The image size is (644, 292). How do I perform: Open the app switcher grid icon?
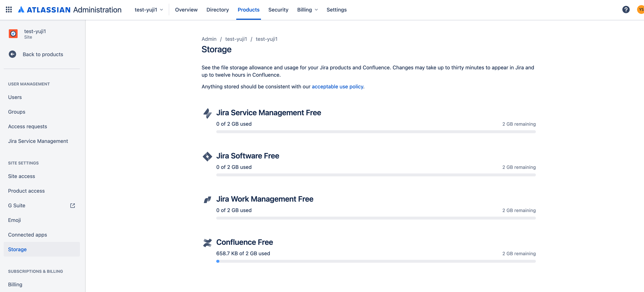tap(9, 10)
